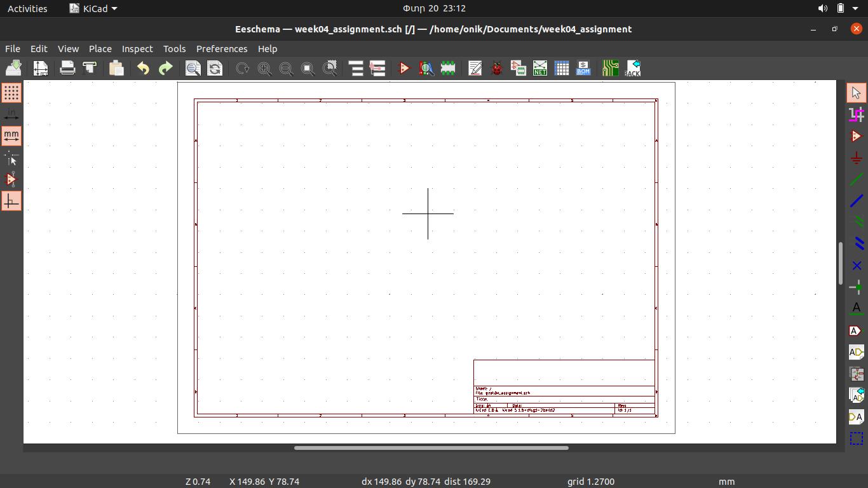Refresh the schematic view
Viewport: 868px width, 488px height.
[x=242, y=68]
